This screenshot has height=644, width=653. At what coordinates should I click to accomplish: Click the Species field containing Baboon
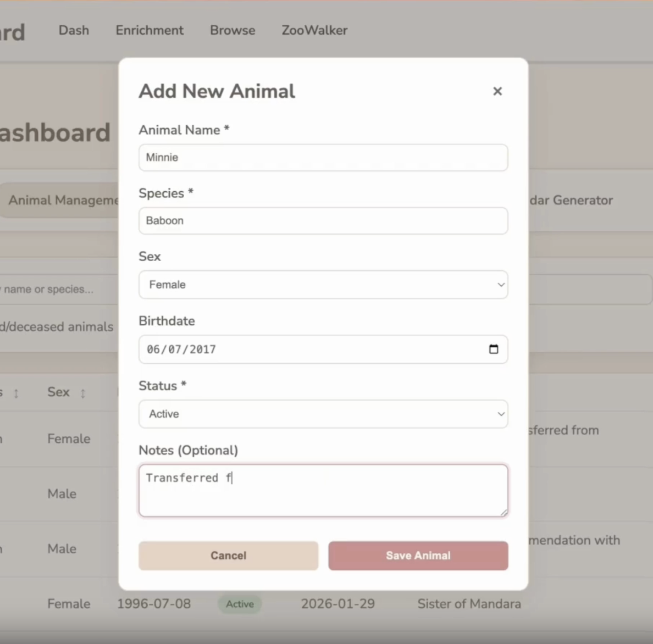[x=323, y=221]
